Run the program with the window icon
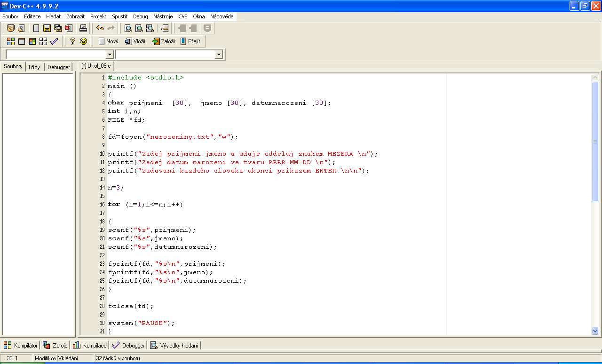Screen dimensions: 602x364 [21, 41]
